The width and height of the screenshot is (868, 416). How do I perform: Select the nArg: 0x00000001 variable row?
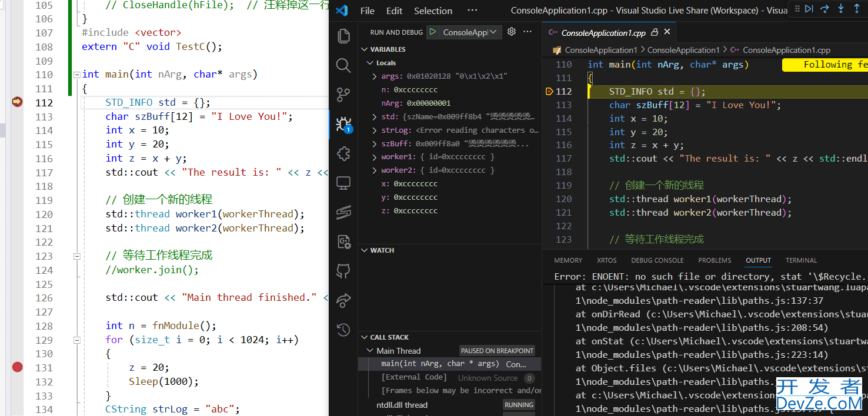(450, 103)
